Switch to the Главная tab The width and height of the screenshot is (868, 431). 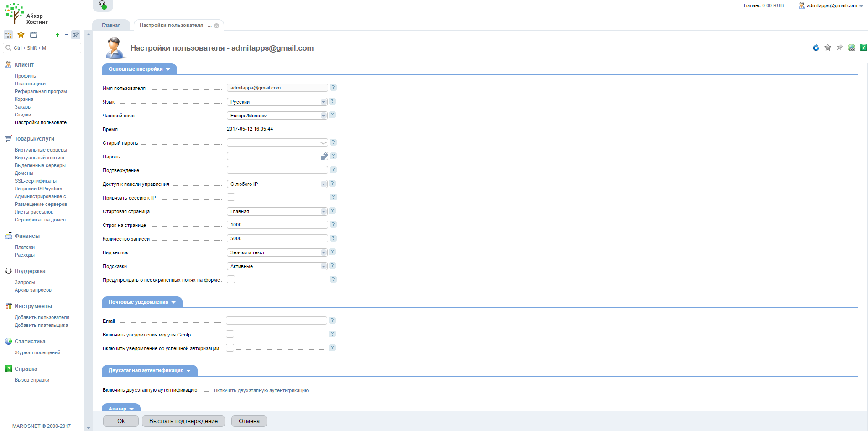coord(111,26)
